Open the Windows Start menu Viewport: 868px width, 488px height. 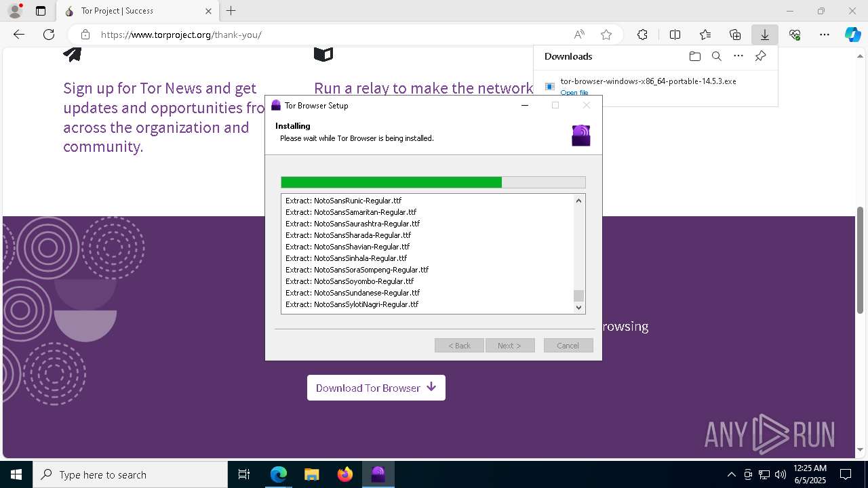coord(16,474)
